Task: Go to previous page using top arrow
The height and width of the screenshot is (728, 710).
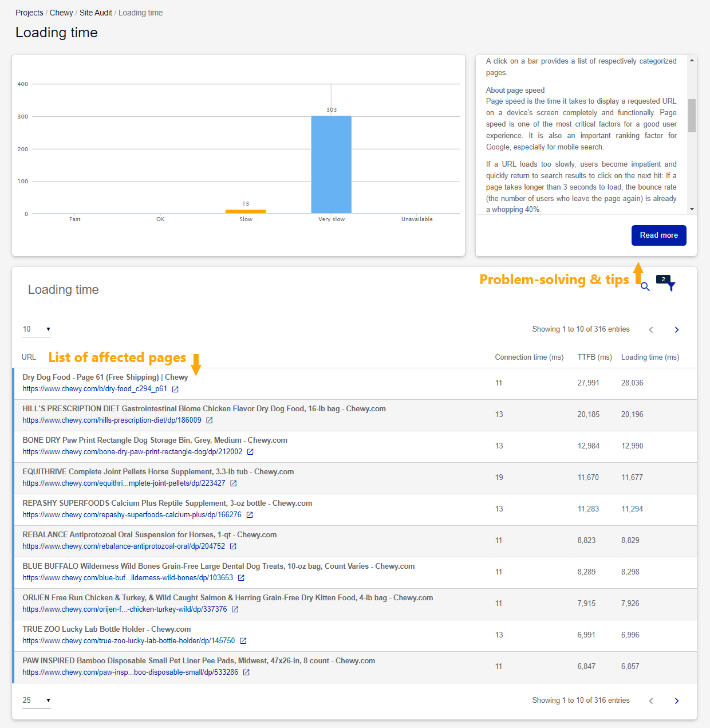Action: [x=651, y=329]
